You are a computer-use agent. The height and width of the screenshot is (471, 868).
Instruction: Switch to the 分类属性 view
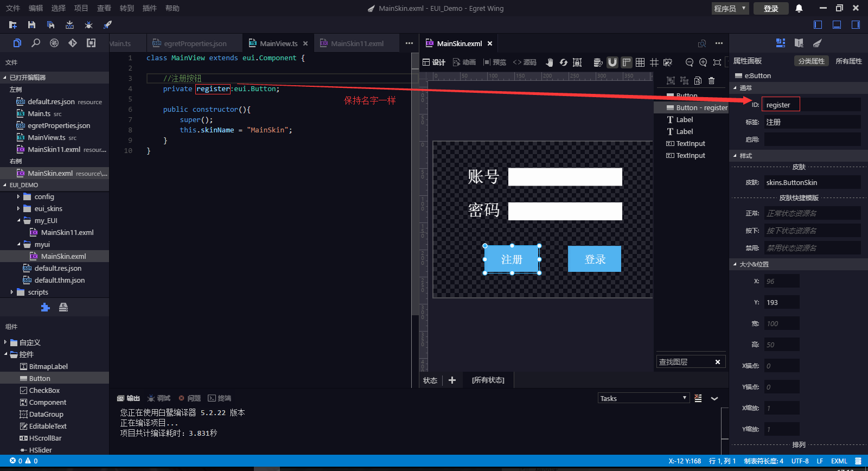pyautogui.click(x=812, y=61)
